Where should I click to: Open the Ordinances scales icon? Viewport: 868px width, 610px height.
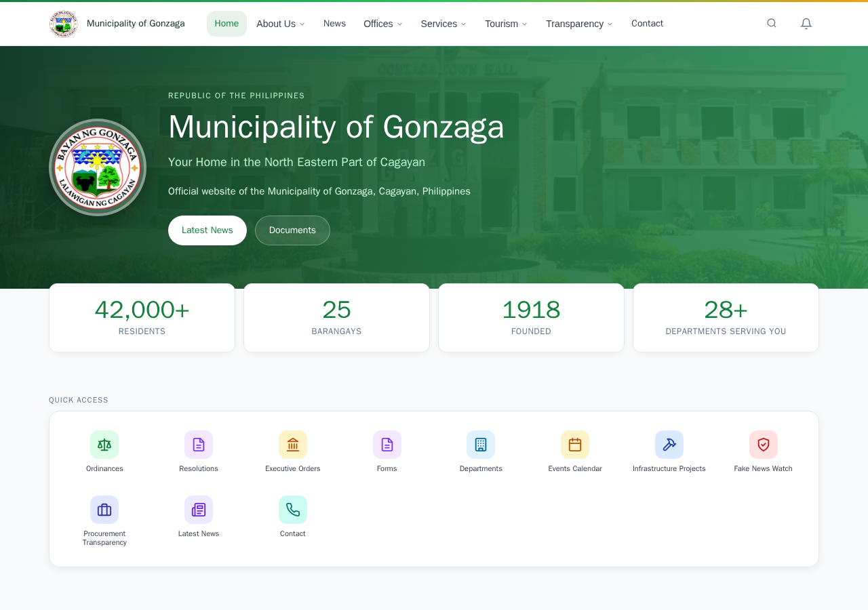[104, 445]
